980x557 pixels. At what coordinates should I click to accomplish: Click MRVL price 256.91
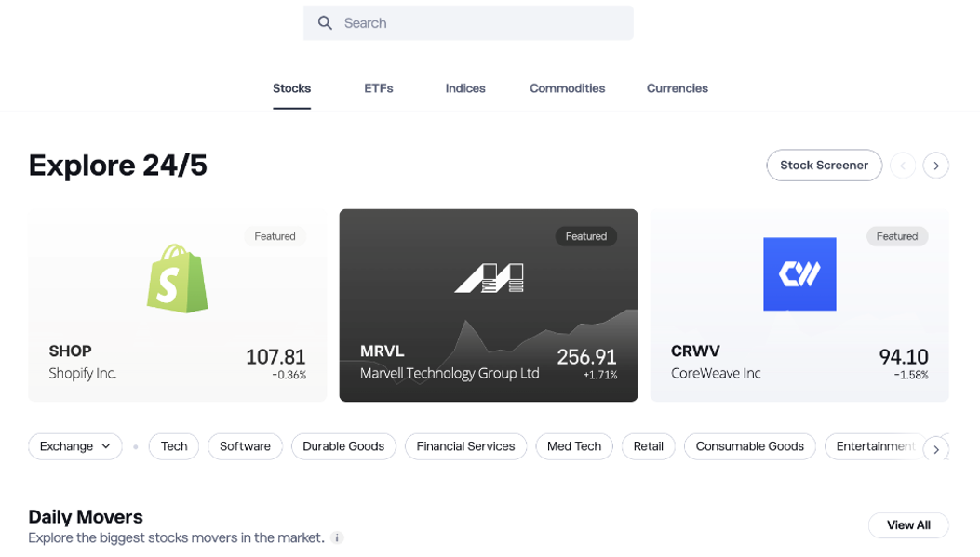(587, 357)
